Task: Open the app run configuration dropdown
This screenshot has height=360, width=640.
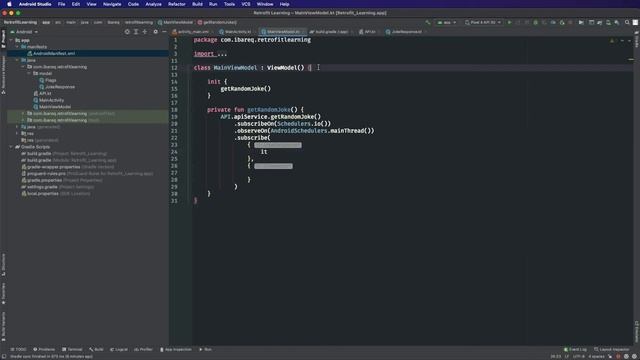Action: 447,22
